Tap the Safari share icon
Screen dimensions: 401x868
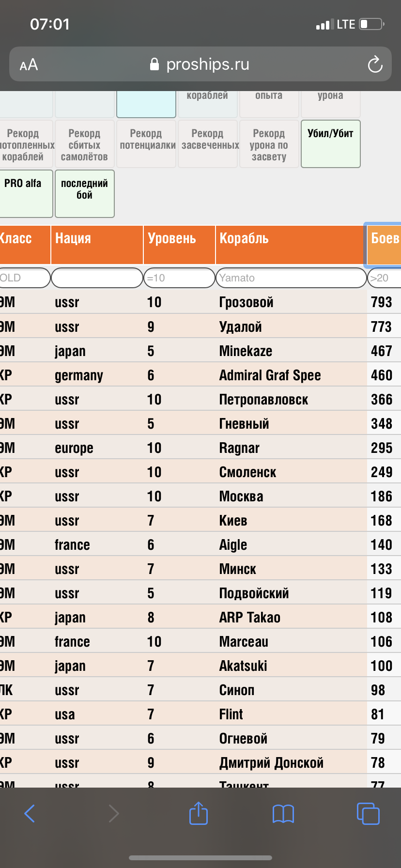pyautogui.click(x=199, y=812)
